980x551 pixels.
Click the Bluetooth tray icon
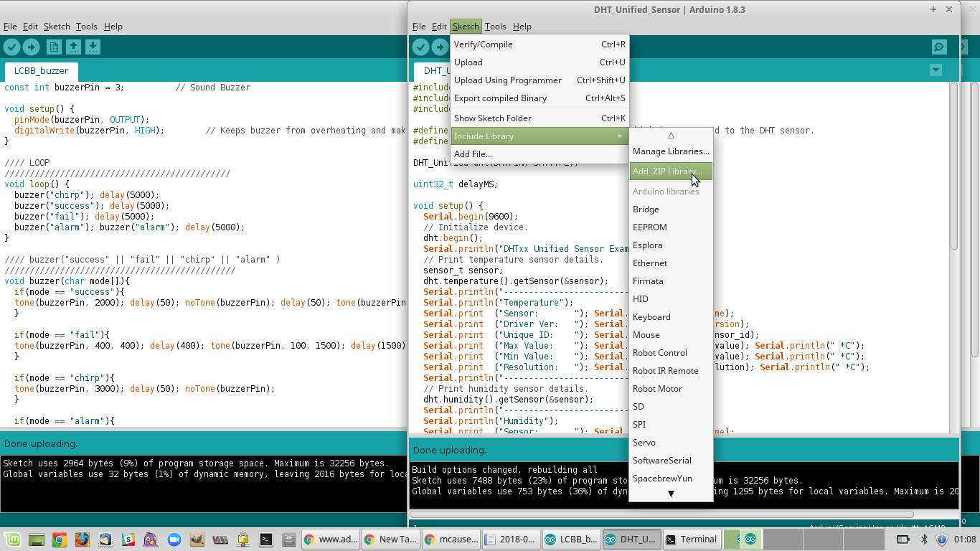coord(924,539)
